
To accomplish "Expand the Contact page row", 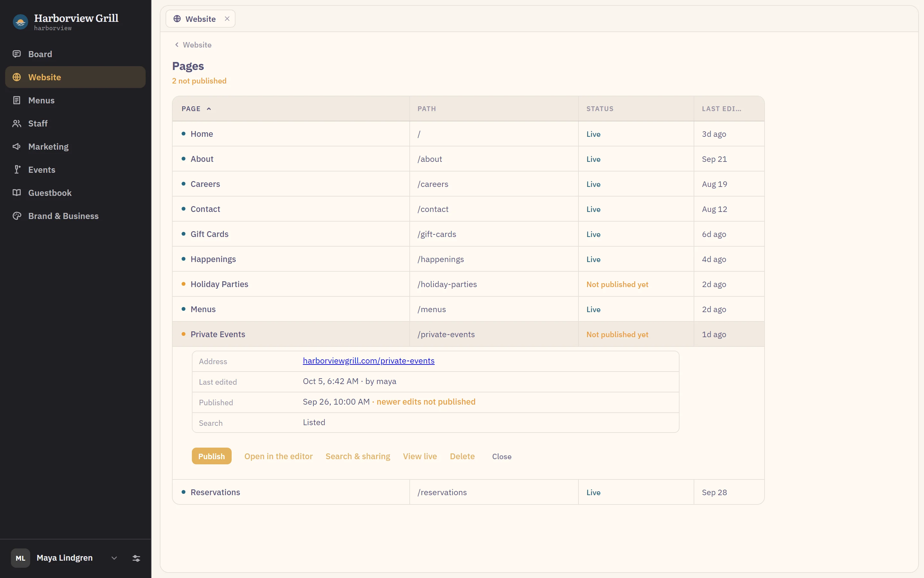I will (x=468, y=209).
